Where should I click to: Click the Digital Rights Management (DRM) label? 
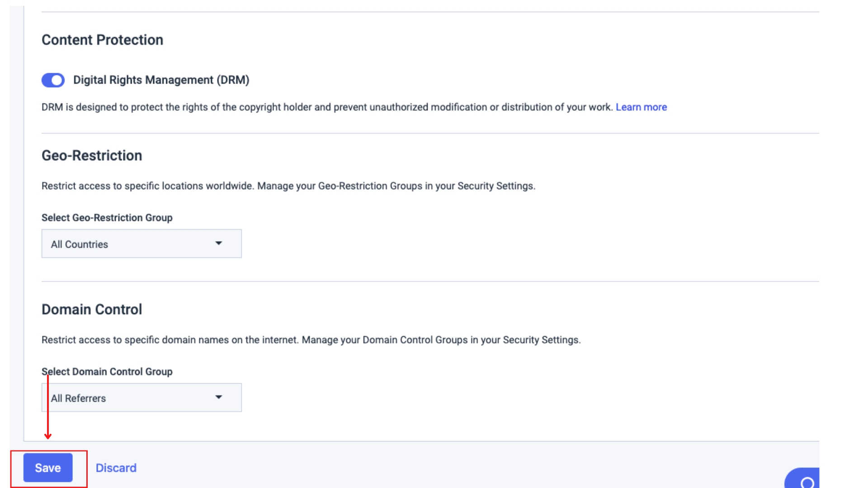pos(161,80)
